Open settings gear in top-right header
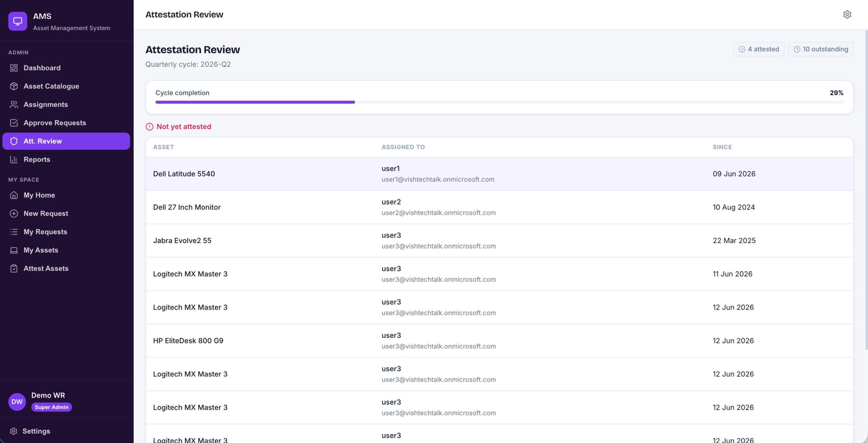The height and width of the screenshot is (443, 868). [847, 14]
